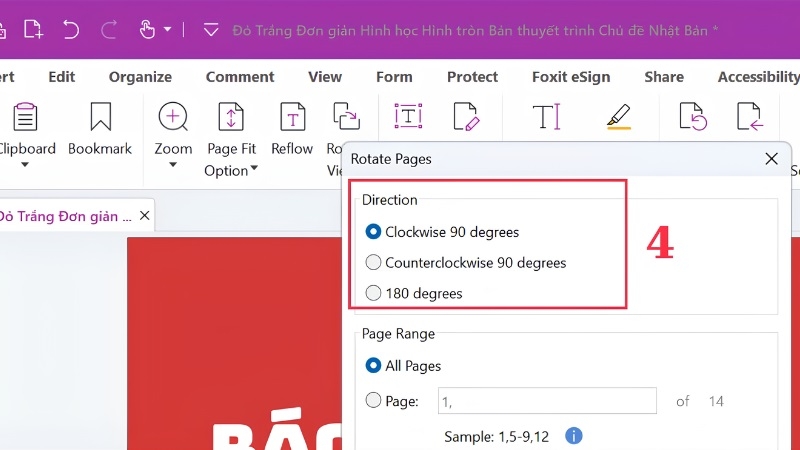Screen dimensions: 800x450
Task: Select the Highlight marker tool
Action: pos(619,116)
